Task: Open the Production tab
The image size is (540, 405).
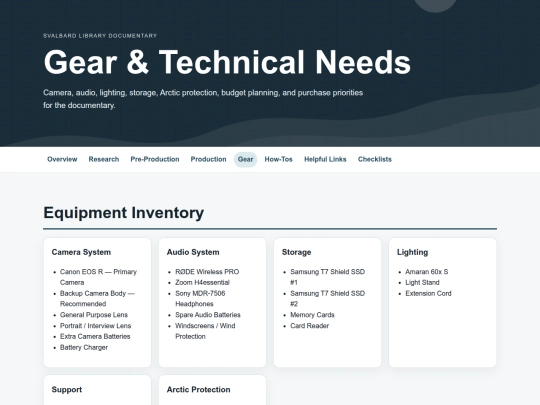Action: click(208, 159)
